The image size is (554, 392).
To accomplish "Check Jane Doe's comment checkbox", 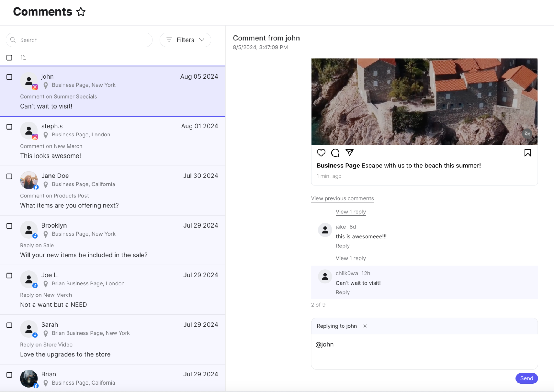I will click(x=9, y=176).
